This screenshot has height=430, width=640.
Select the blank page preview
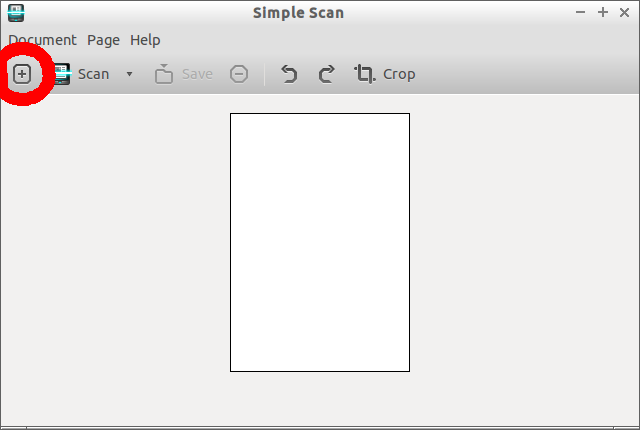coord(320,242)
